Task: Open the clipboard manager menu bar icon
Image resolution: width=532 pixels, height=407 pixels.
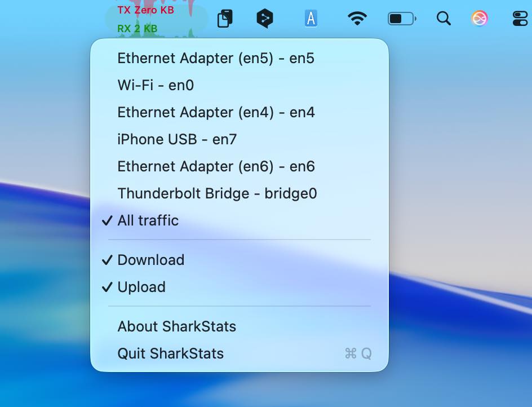Action: click(x=225, y=19)
